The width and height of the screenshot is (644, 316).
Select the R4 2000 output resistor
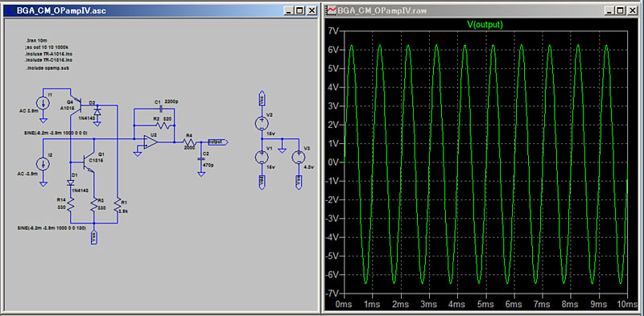tap(190, 142)
